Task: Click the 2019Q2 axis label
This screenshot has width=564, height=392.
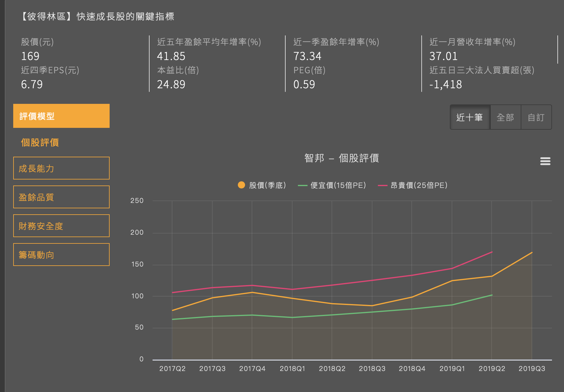Action: (492, 369)
